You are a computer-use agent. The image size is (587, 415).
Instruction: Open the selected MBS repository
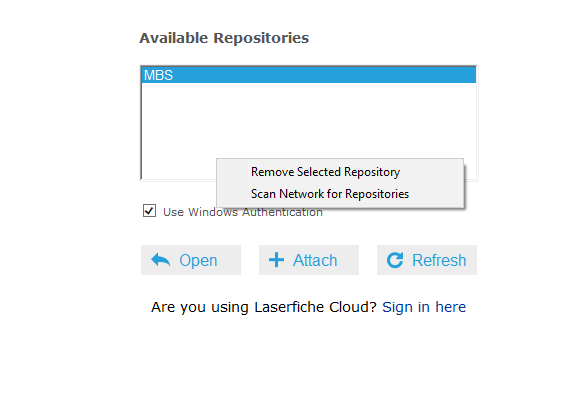tap(191, 260)
